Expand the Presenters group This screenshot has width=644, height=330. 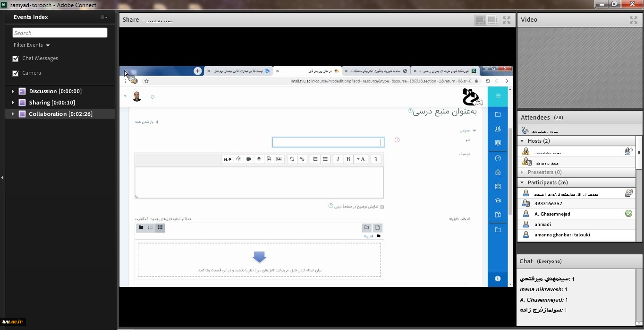(522, 172)
